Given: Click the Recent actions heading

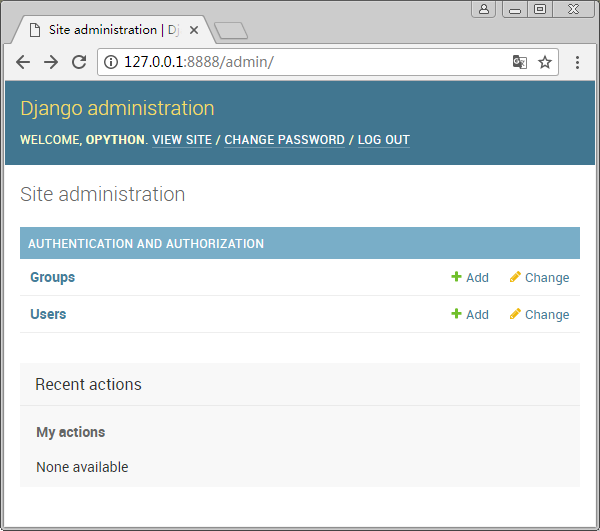Looking at the screenshot, I should pyautogui.click(x=88, y=384).
